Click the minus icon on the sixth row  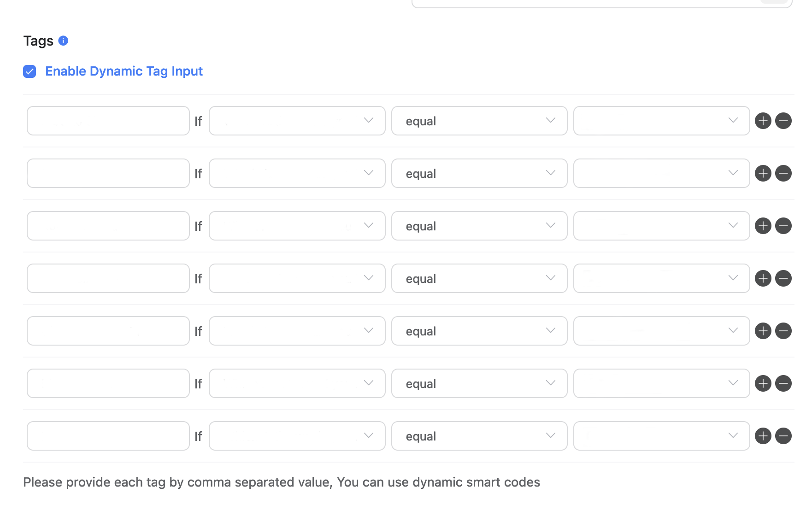coord(783,383)
